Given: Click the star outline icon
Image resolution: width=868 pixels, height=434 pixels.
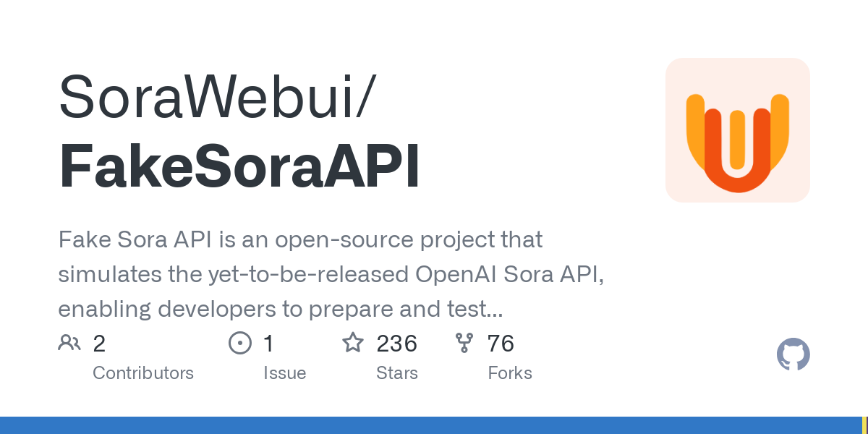Looking at the screenshot, I should (x=353, y=343).
